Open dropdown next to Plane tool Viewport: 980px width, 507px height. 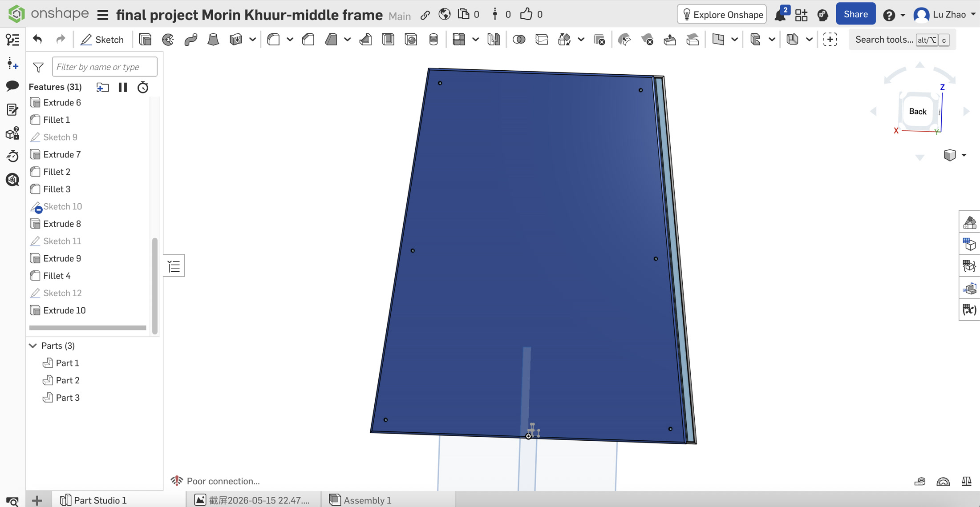pos(734,40)
